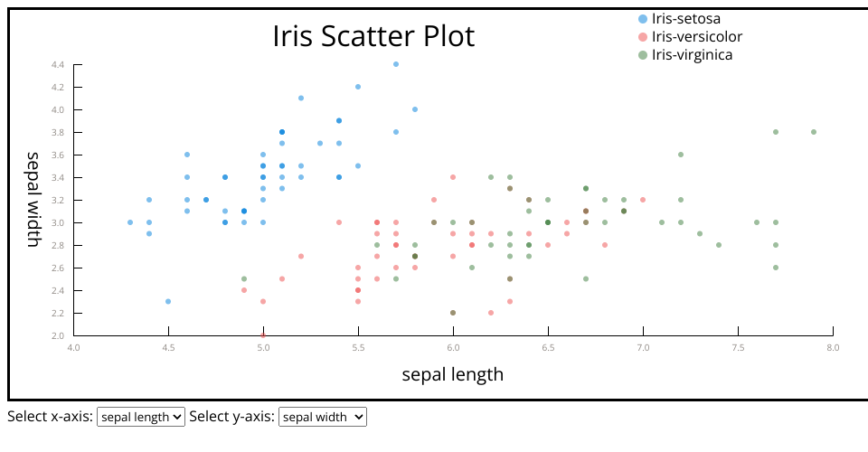
Task: Select the topmost blue point at width 4.4
Action: [396, 64]
